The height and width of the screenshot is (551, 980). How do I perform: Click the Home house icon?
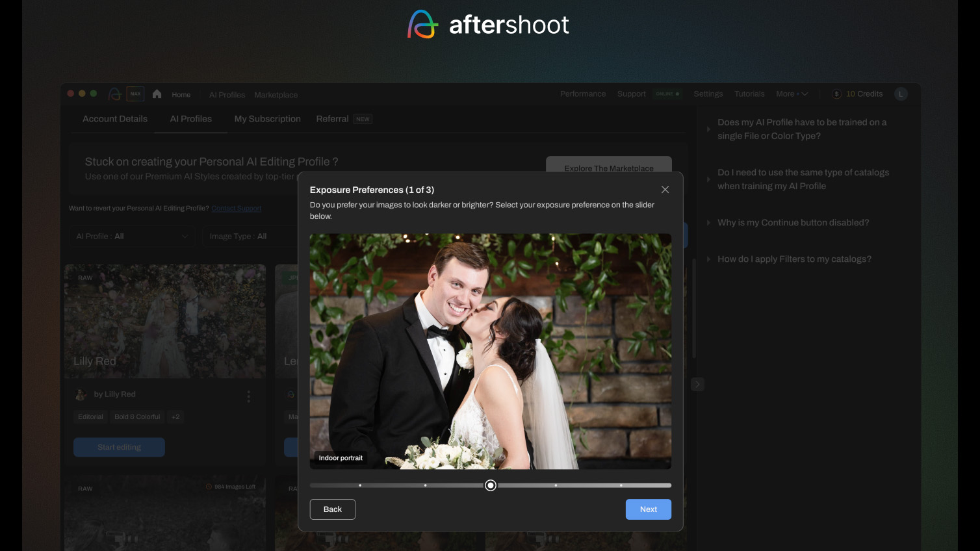pos(157,94)
